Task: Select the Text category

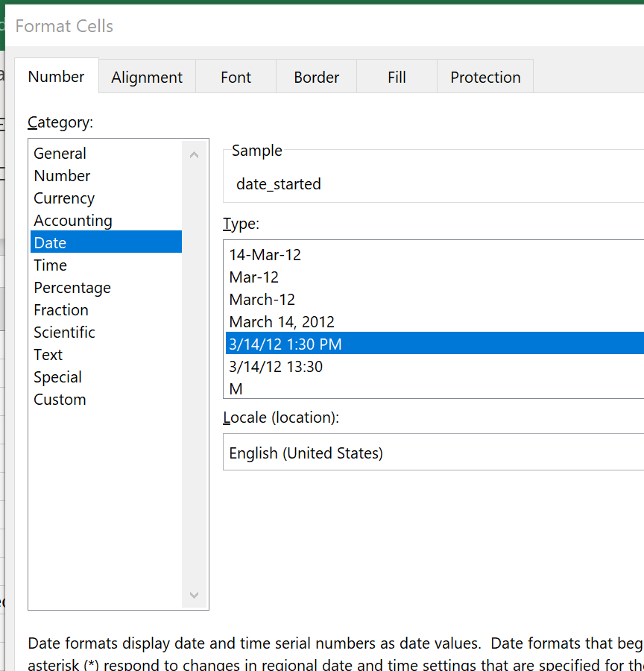Action: coord(106,354)
